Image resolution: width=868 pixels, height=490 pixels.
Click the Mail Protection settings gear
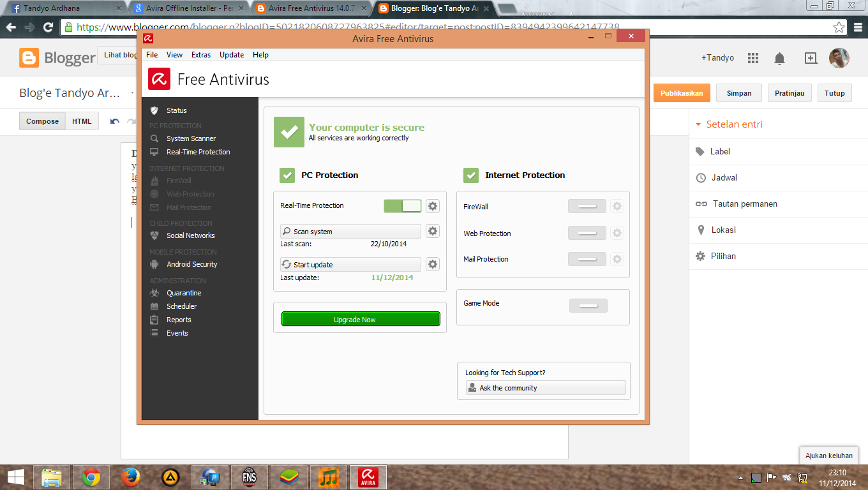[617, 259]
